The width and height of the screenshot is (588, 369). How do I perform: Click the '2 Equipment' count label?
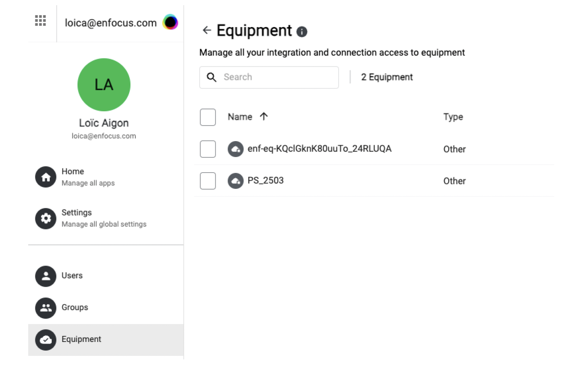tap(387, 77)
